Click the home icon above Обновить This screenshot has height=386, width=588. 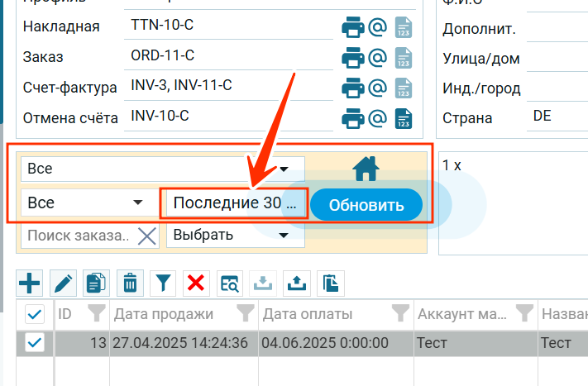(x=366, y=169)
